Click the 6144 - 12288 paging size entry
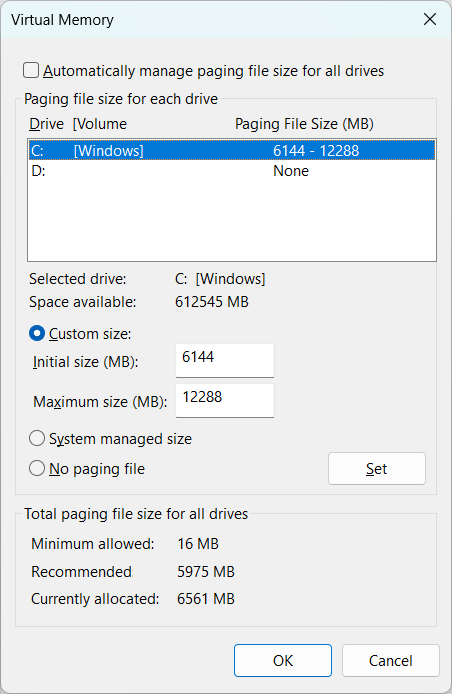 pyautogui.click(x=316, y=151)
